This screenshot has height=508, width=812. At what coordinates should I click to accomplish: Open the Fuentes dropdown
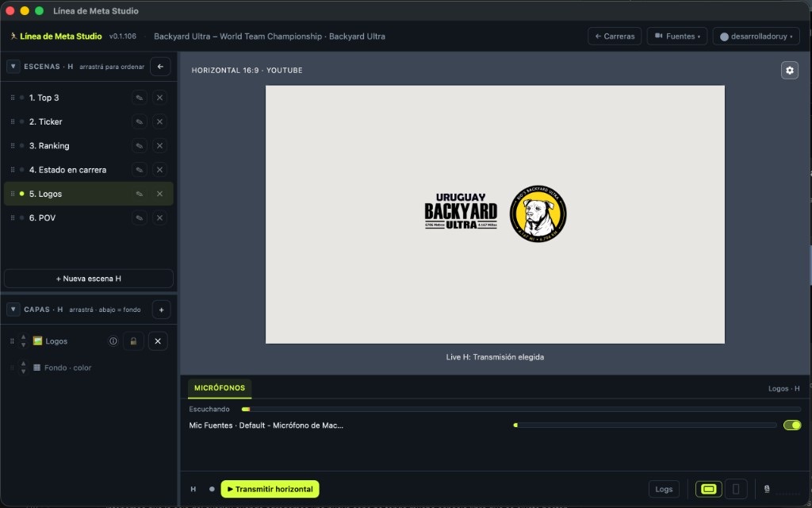pos(677,37)
